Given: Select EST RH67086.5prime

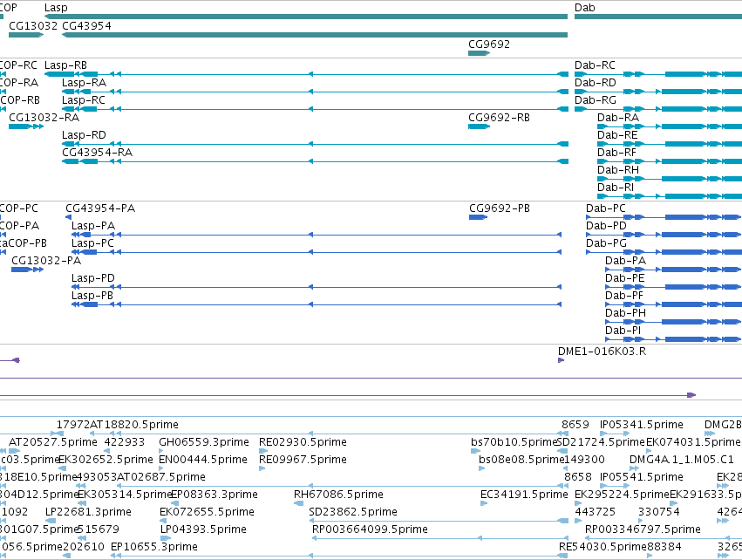Looking at the screenshot, I should [338, 495].
